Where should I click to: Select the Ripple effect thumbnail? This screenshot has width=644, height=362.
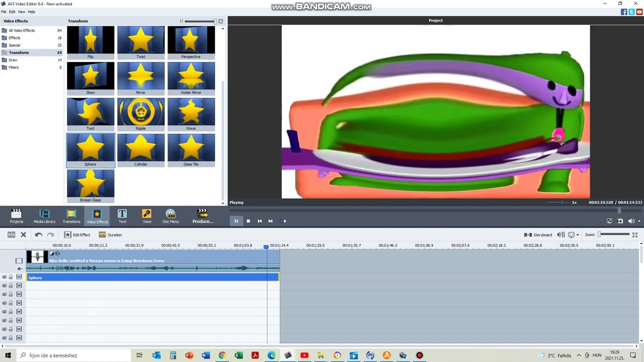(140, 114)
